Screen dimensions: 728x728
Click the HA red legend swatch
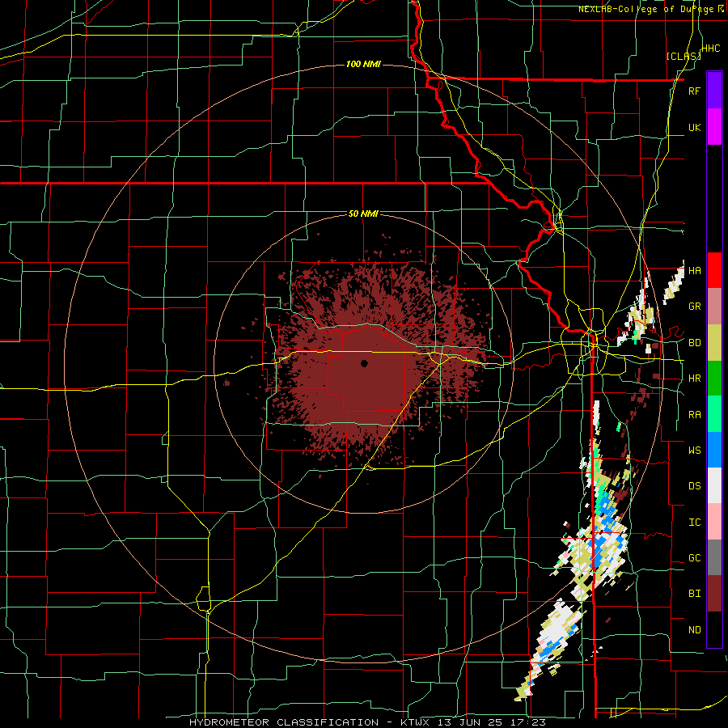coord(714,270)
